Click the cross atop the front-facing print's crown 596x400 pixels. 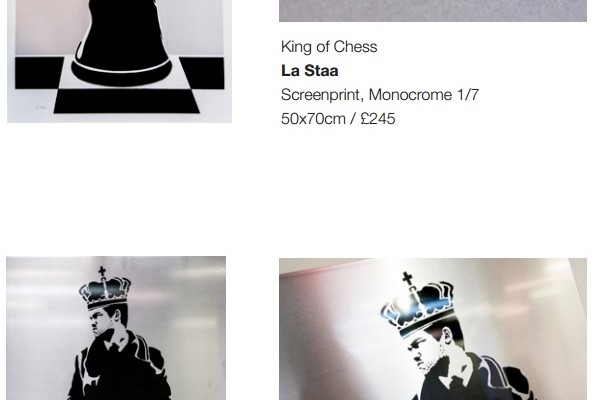click(102, 271)
